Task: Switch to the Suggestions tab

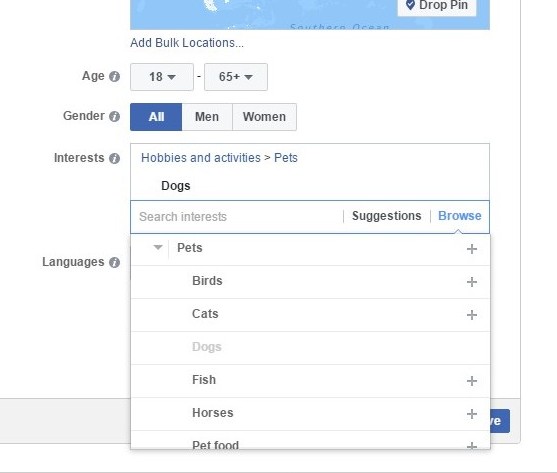Action: (386, 216)
